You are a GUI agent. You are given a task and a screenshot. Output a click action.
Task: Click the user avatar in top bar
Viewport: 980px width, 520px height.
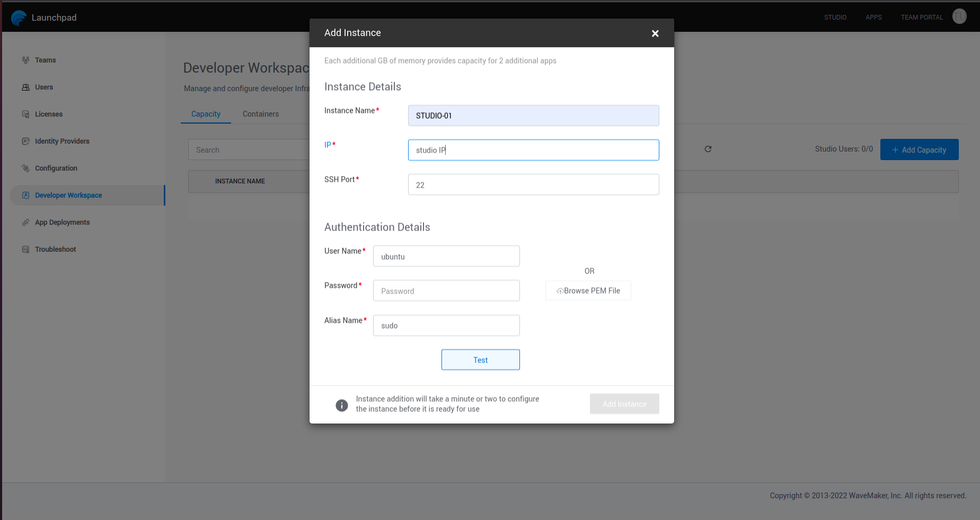pos(959,16)
